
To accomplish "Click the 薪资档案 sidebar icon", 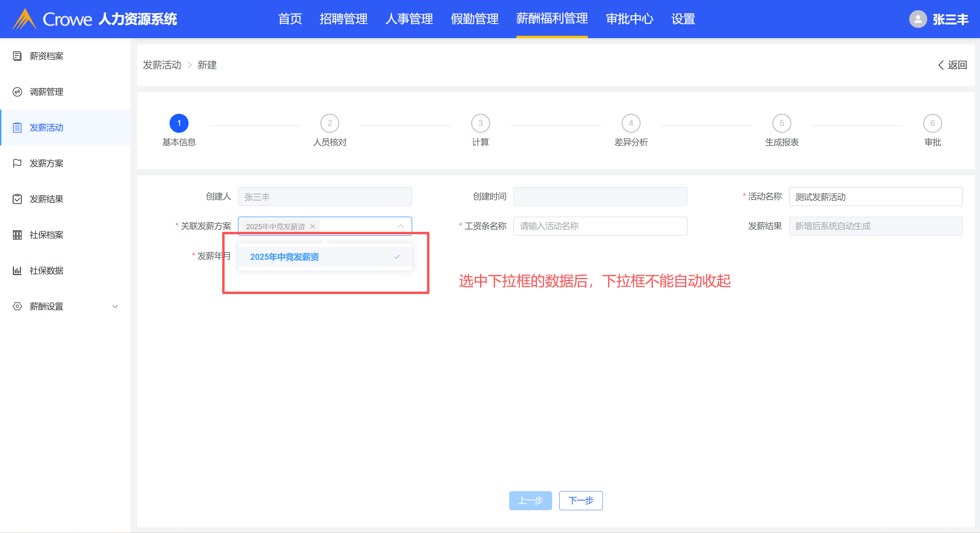I will point(17,56).
